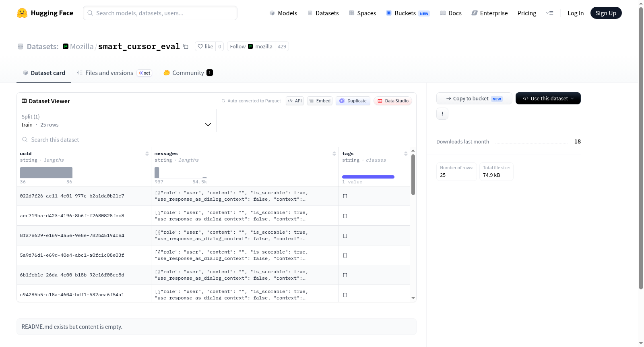Click the Sign Up button
Screen dimensions: 644x347
click(606, 13)
